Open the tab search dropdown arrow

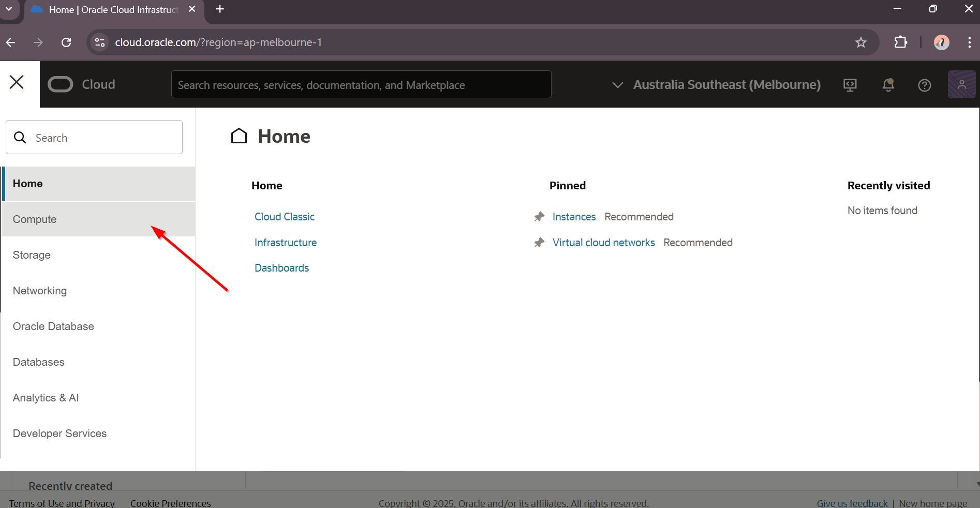pyautogui.click(x=9, y=9)
